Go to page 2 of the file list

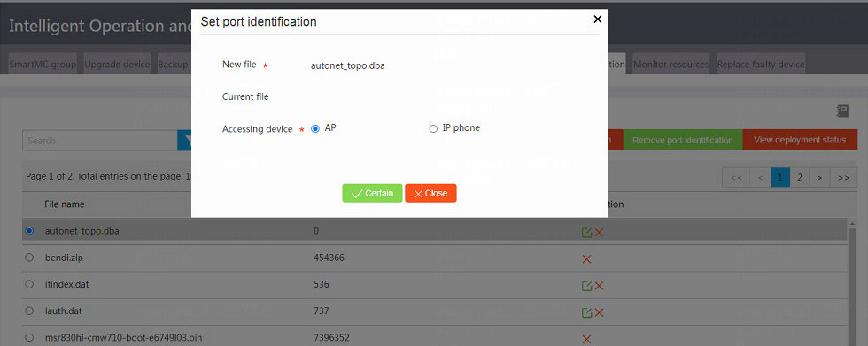coord(799,177)
